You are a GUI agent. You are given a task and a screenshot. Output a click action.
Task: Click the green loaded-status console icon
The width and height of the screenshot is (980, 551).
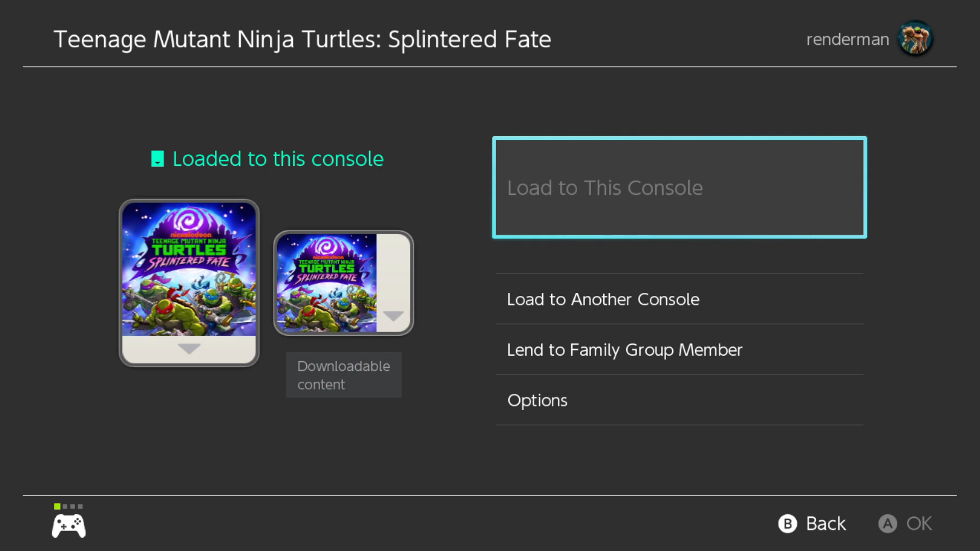point(158,159)
